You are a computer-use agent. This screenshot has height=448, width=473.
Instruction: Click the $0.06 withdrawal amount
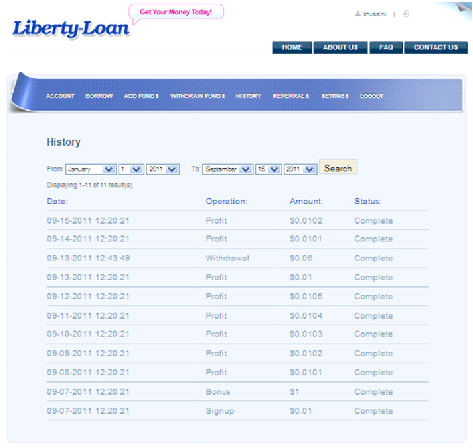pos(301,258)
